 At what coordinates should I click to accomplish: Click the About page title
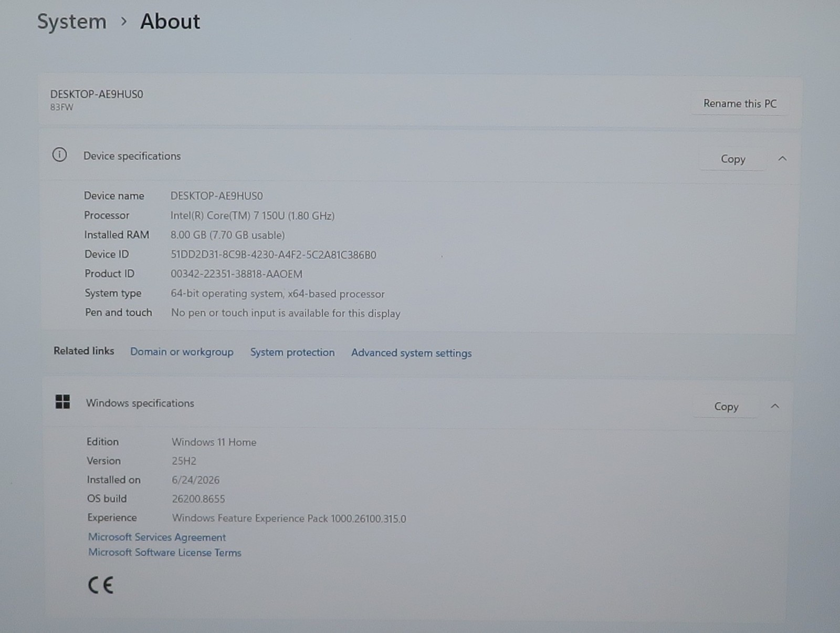[170, 22]
